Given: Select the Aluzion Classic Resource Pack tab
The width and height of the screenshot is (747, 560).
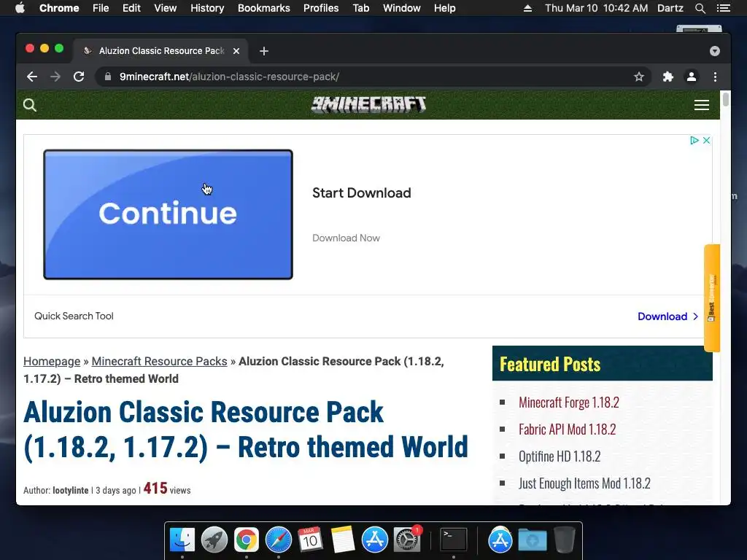Looking at the screenshot, I should pos(160,51).
